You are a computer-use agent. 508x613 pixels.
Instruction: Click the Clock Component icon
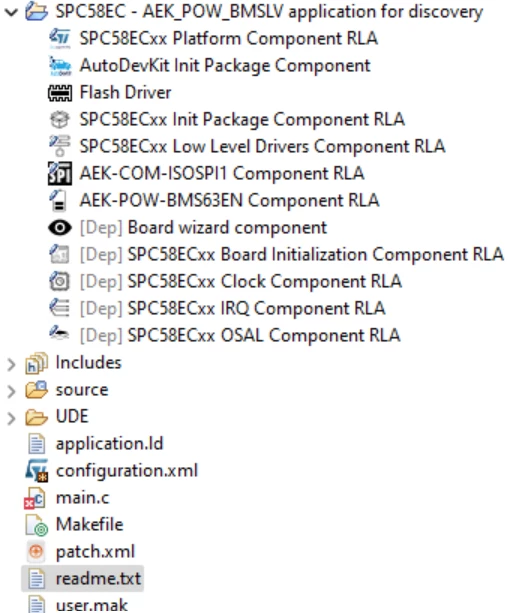(59, 281)
